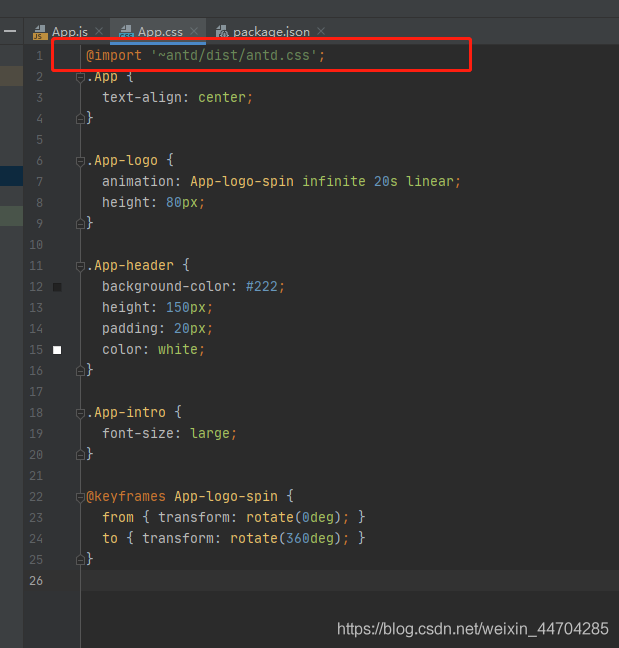Click the text-align property on line 3
Screen dimensions: 619x648
(142, 98)
